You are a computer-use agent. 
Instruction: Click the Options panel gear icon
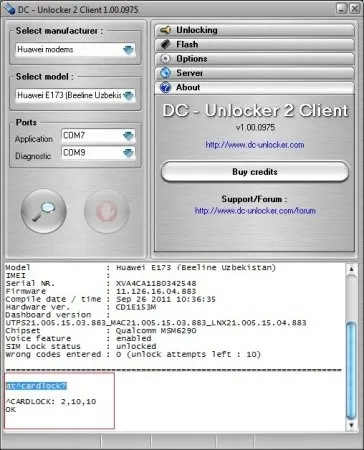(165, 59)
